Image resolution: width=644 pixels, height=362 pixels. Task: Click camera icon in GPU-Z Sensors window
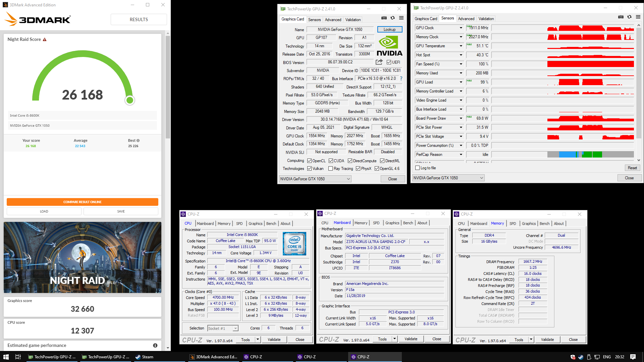(621, 17)
